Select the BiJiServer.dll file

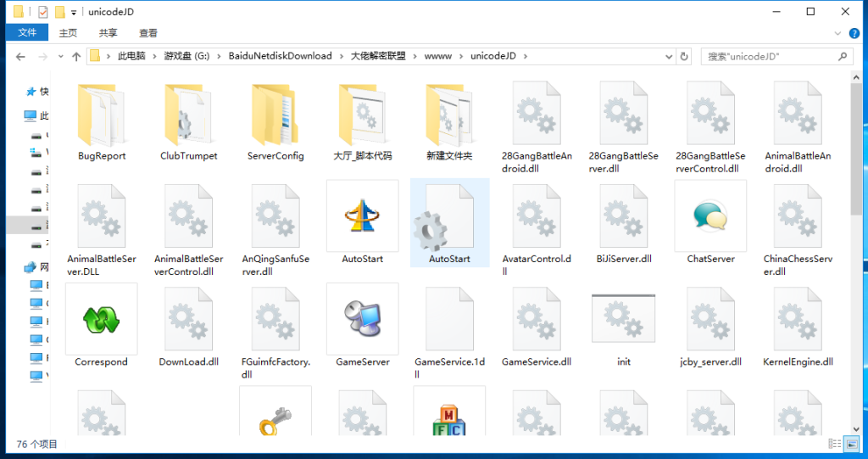pos(623,224)
